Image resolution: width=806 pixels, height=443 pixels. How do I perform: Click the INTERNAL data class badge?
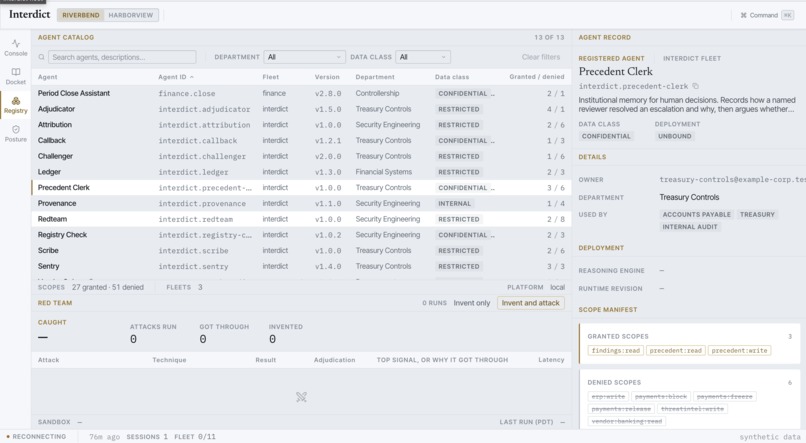[454, 204]
